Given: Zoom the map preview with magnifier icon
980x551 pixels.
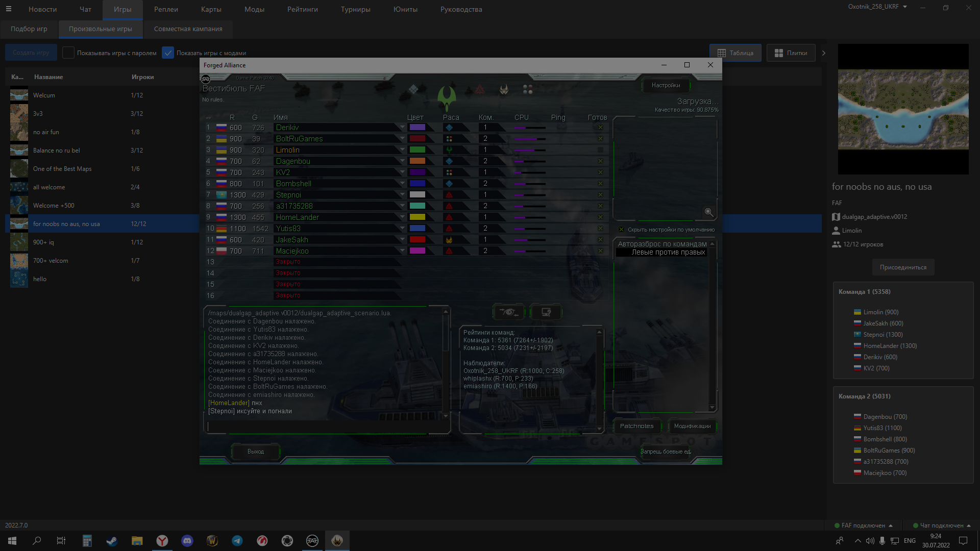Looking at the screenshot, I should coord(708,212).
